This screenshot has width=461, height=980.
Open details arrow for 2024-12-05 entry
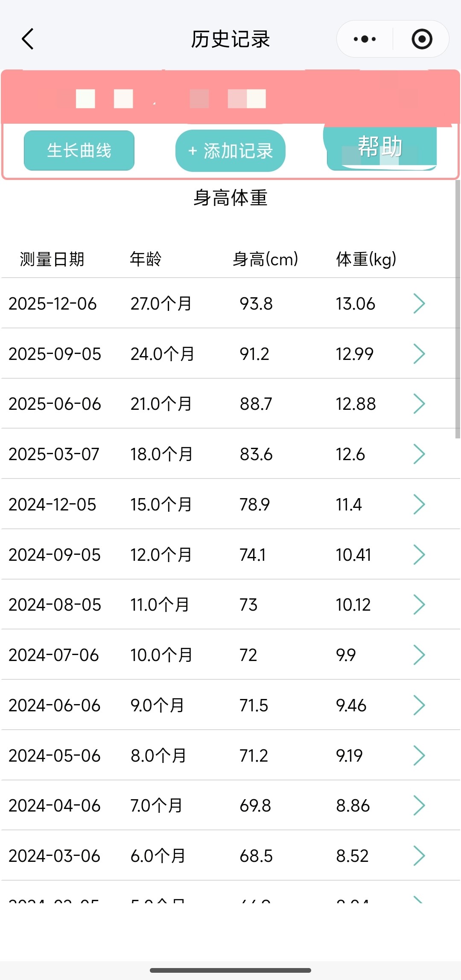419,504
